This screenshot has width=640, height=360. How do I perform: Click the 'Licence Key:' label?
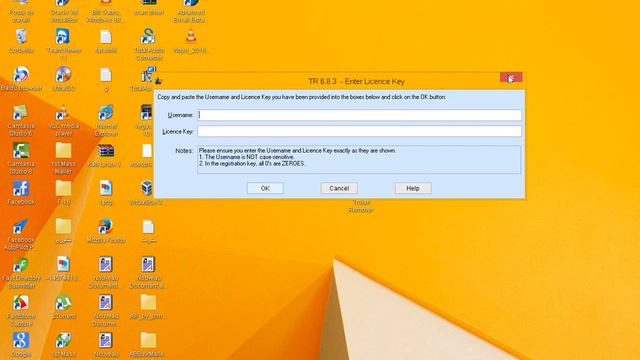coord(178,131)
